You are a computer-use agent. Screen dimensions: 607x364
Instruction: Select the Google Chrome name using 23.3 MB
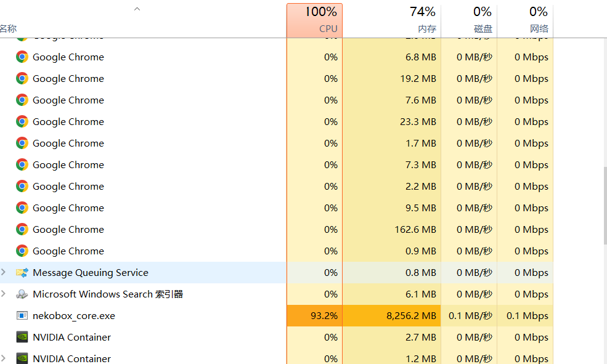68,121
